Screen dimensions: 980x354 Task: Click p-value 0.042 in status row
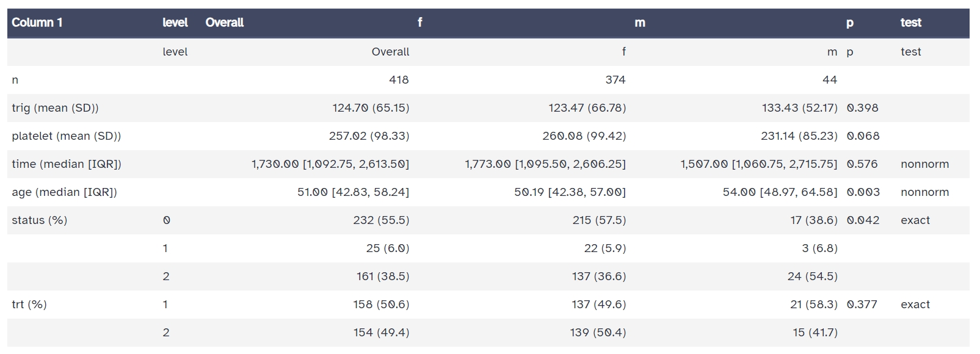pos(863,220)
